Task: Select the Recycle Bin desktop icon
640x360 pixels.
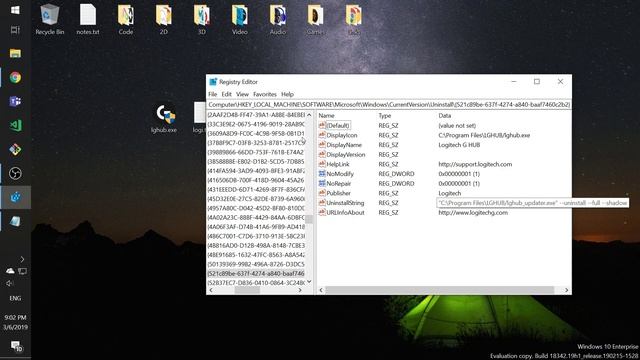Action: (50, 19)
